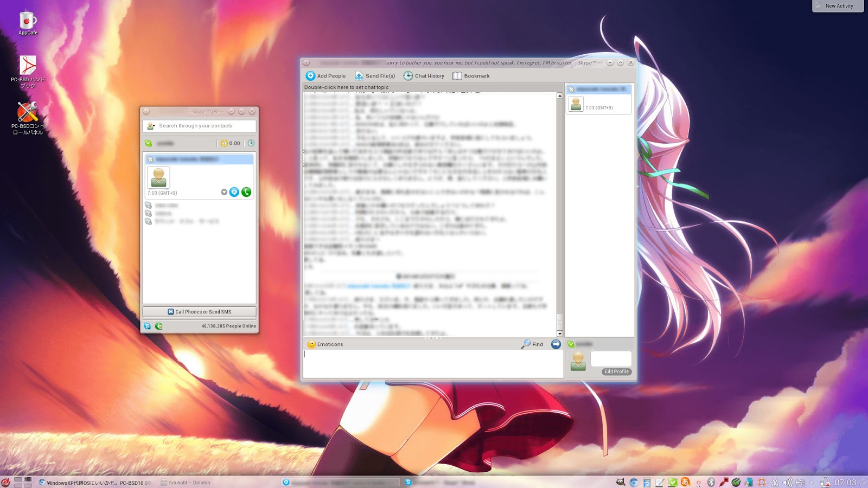Screen dimensions: 868x488
Task: Click the Skype contacts window title bar menu icon
Action: click(146, 112)
